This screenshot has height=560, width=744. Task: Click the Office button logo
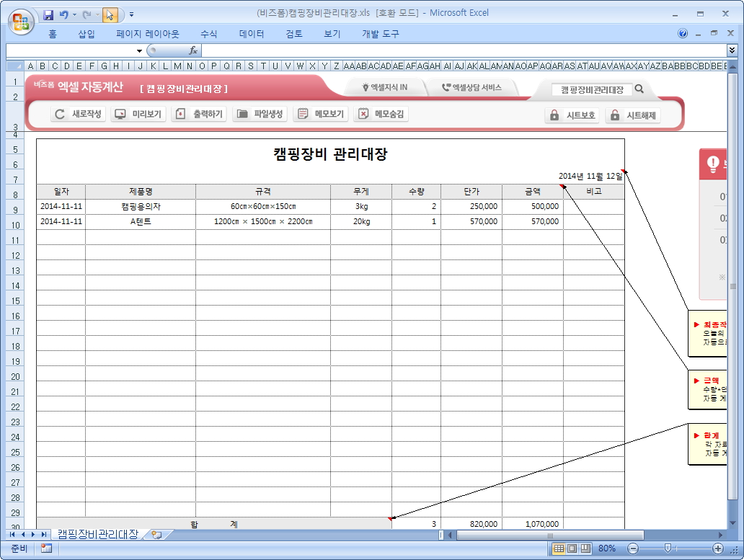(20, 20)
